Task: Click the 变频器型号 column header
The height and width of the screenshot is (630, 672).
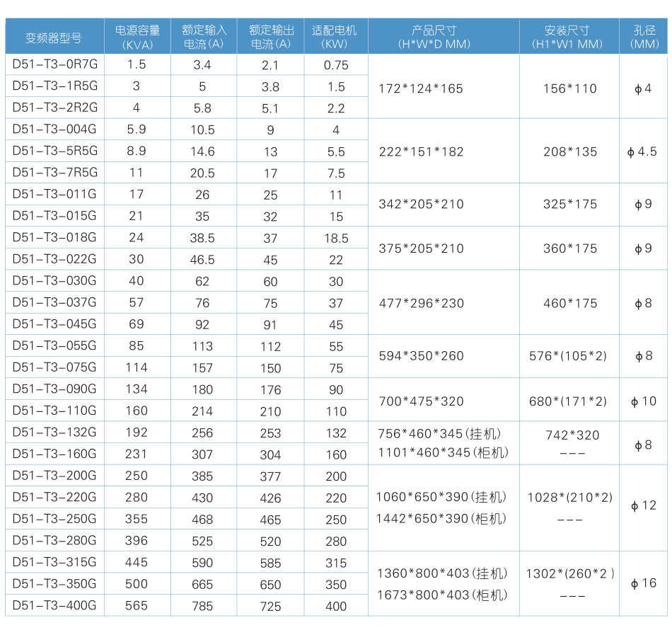Action: click(x=54, y=38)
